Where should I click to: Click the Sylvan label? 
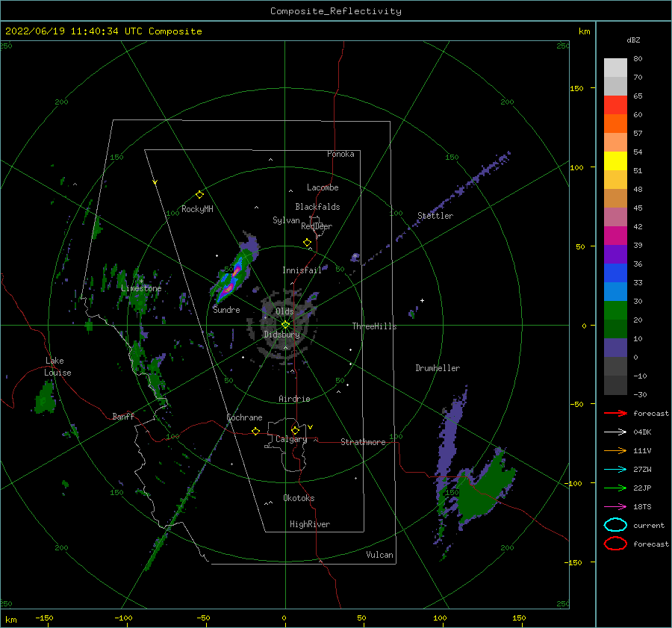tap(286, 220)
